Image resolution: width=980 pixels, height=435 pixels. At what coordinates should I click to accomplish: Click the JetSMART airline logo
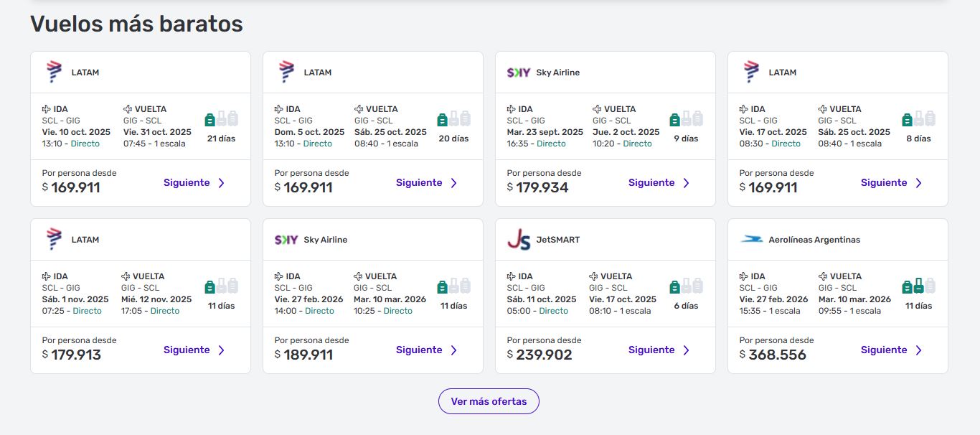tap(519, 240)
